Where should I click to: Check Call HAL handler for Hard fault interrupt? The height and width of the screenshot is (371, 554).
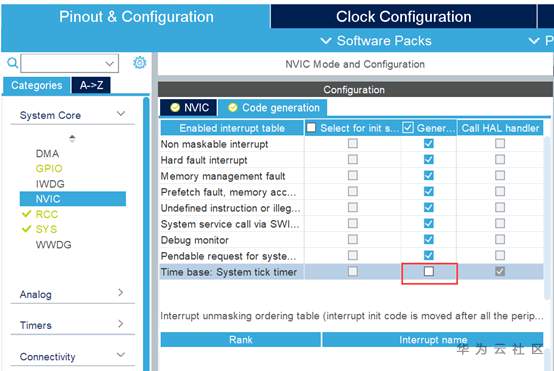click(x=500, y=159)
